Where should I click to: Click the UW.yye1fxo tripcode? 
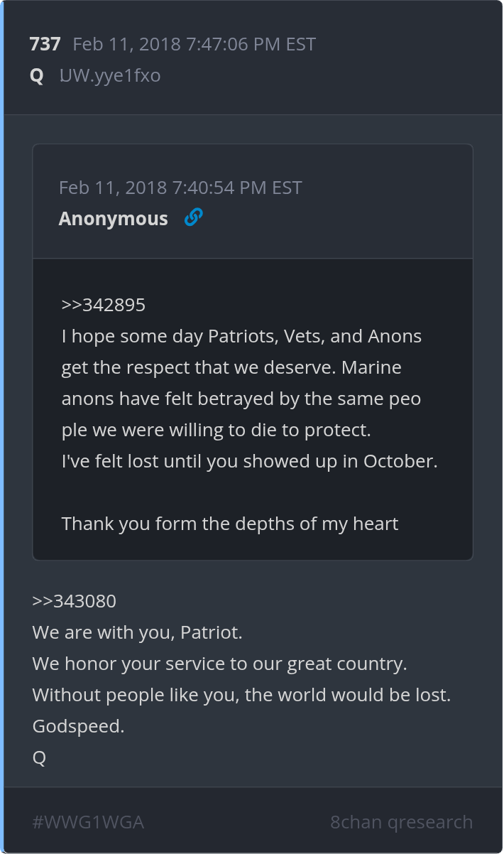[x=110, y=75]
